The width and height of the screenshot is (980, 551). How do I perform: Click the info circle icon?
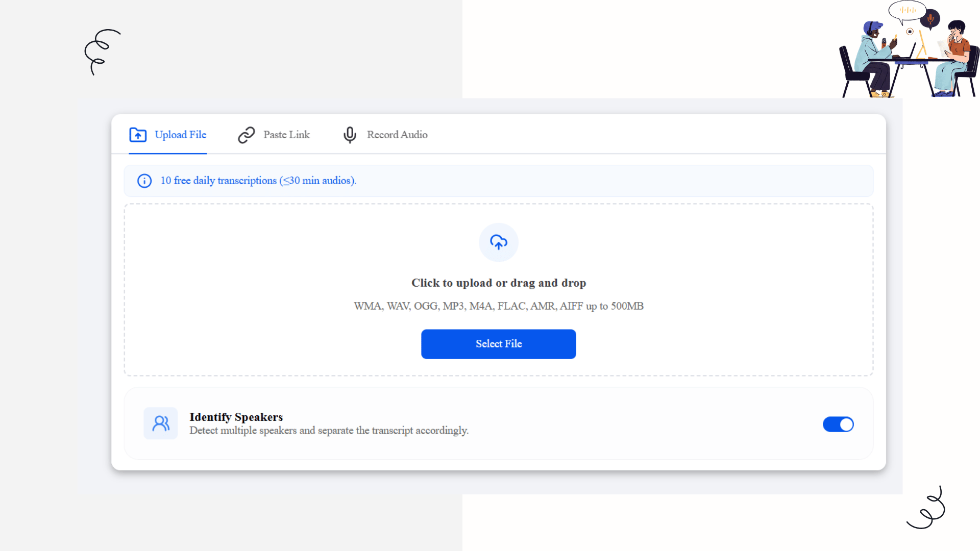tap(144, 181)
